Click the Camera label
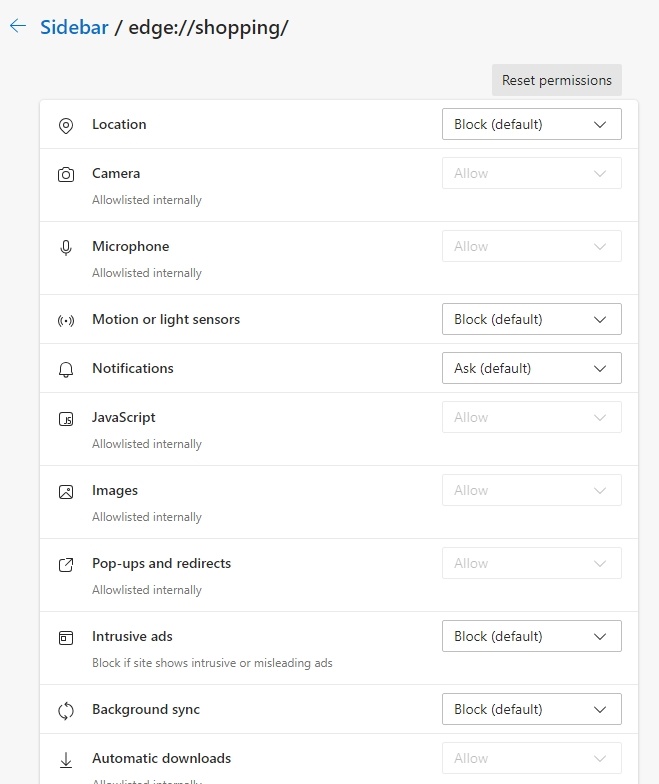Viewport: 659px width, 784px height. click(116, 173)
